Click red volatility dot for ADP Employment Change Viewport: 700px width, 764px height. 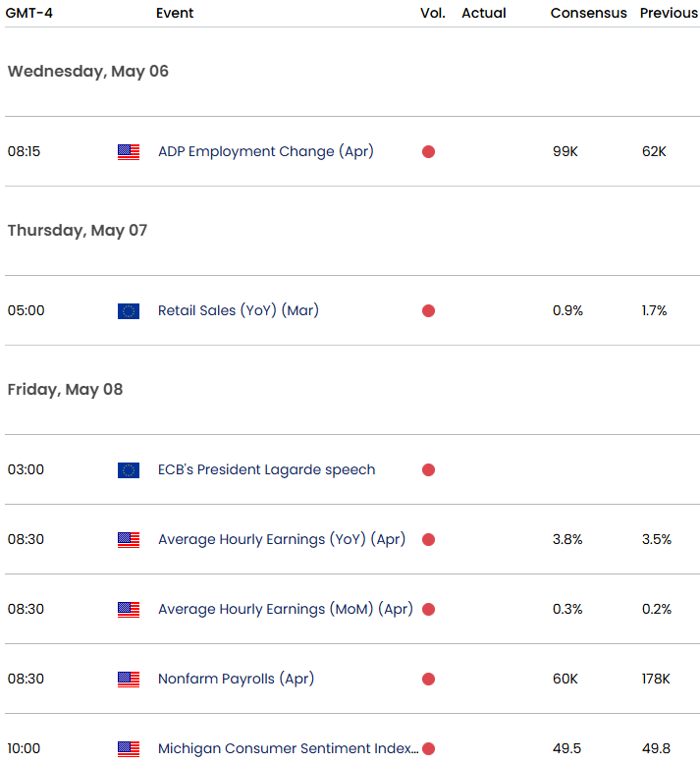pos(429,152)
